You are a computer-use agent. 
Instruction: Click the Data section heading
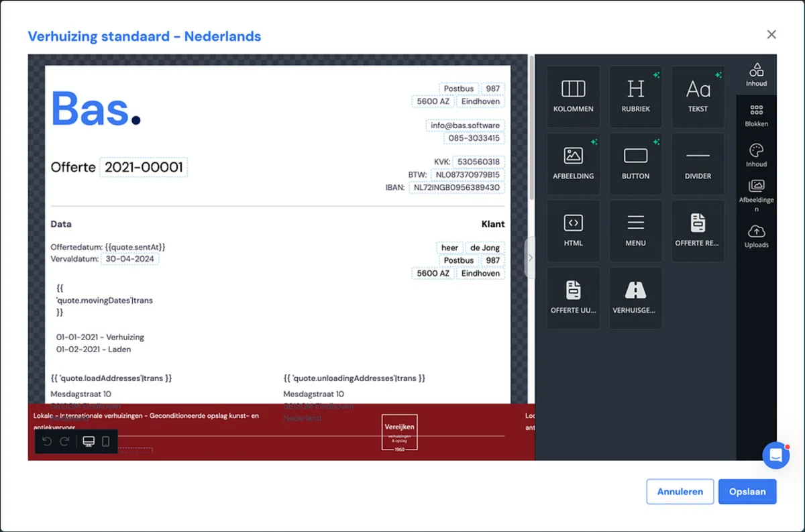pyautogui.click(x=61, y=224)
